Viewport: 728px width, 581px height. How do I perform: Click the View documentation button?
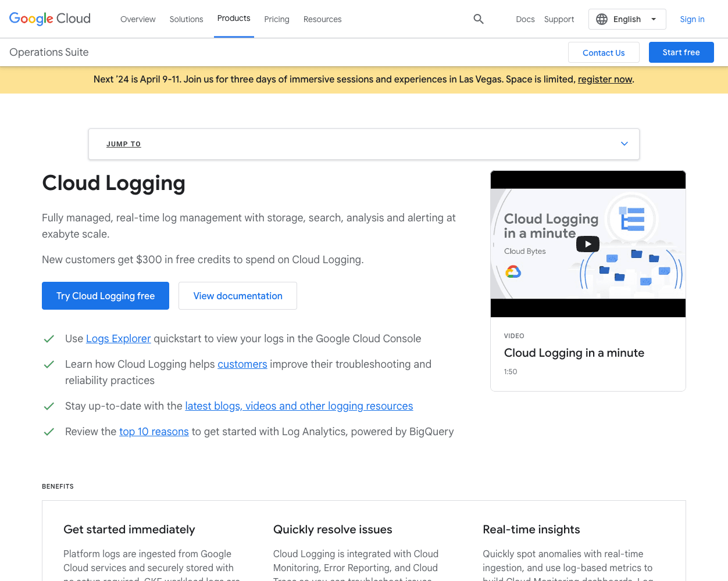[x=238, y=296]
